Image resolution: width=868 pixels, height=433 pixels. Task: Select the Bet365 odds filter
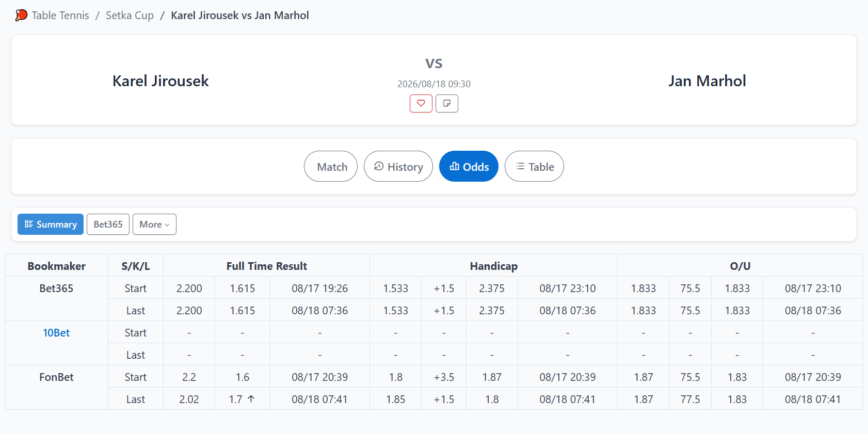(108, 224)
